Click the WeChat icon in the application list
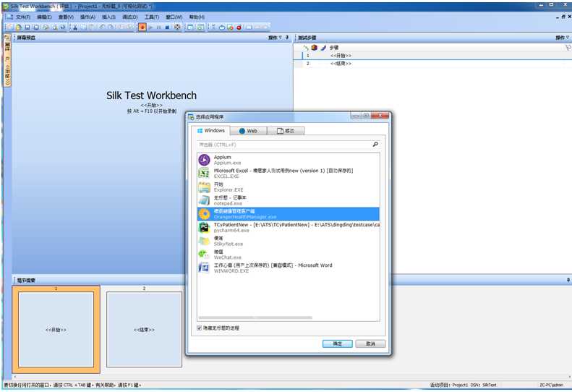This screenshot has height=392, width=572. click(204, 255)
